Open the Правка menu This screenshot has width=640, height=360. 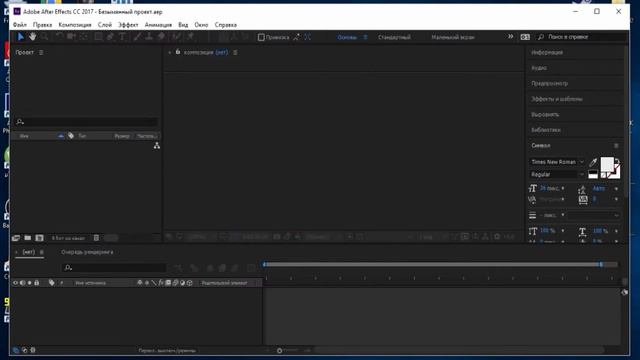click(42, 25)
